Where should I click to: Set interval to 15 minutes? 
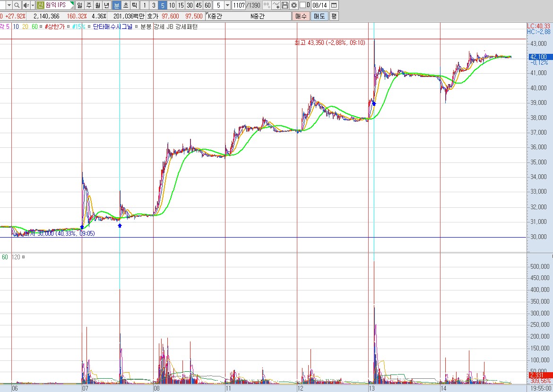coord(181,5)
